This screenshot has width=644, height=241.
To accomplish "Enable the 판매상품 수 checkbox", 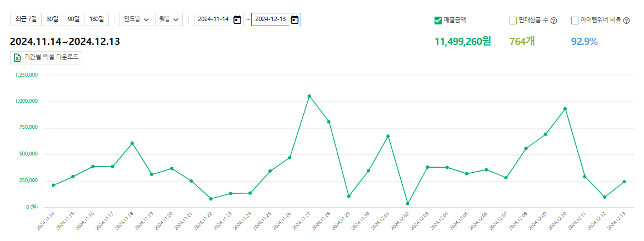I will [x=513, y=21].
